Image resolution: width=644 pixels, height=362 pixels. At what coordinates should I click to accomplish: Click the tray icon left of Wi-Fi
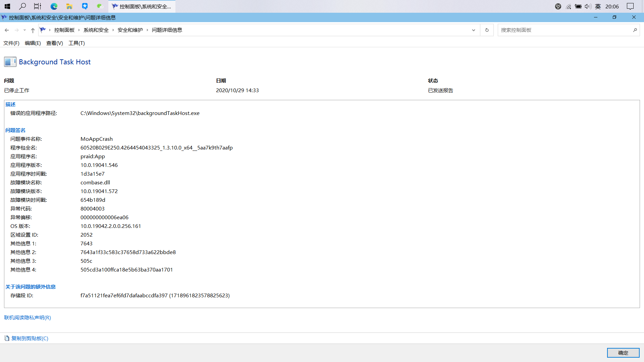558,6
